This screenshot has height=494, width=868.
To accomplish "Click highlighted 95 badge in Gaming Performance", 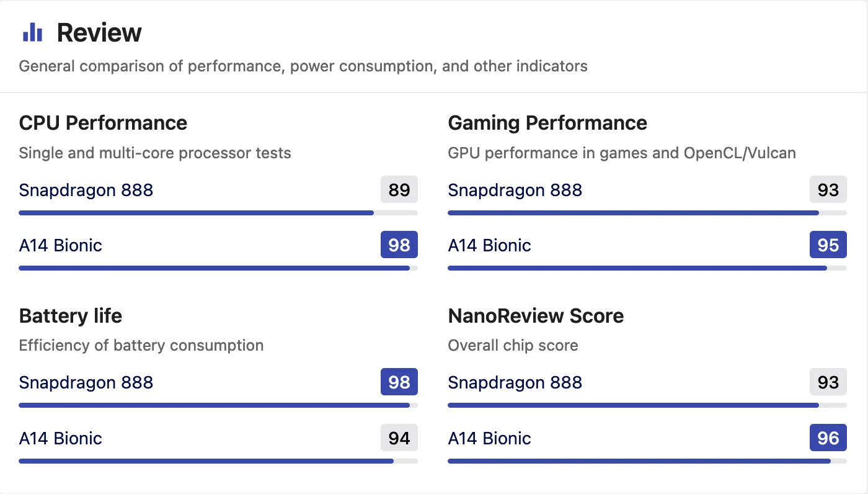I will [x=828, y=245].
